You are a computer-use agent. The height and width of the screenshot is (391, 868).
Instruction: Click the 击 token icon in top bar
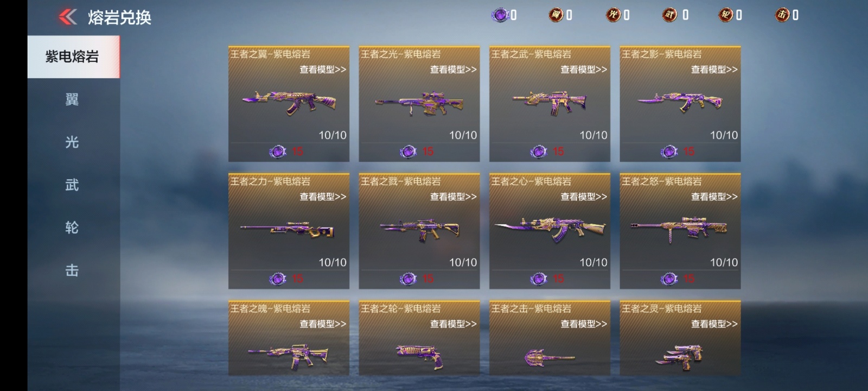tap(782, 15)
